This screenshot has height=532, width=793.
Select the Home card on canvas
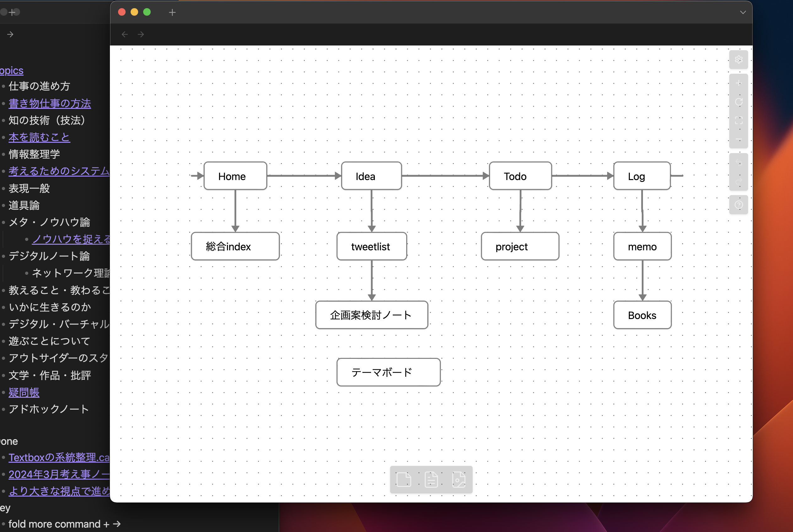(235, 176)
